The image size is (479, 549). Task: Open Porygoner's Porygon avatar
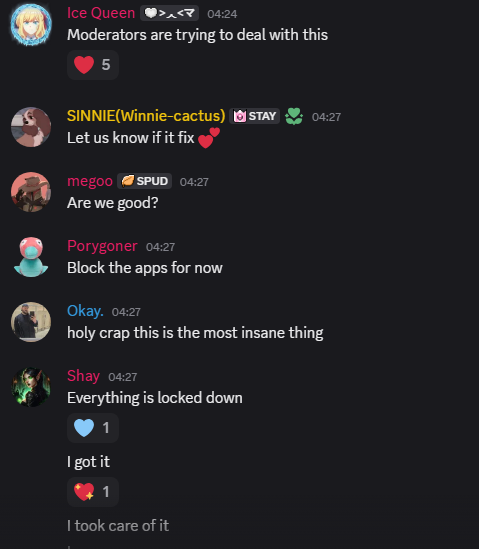click(x=31, y=257)
